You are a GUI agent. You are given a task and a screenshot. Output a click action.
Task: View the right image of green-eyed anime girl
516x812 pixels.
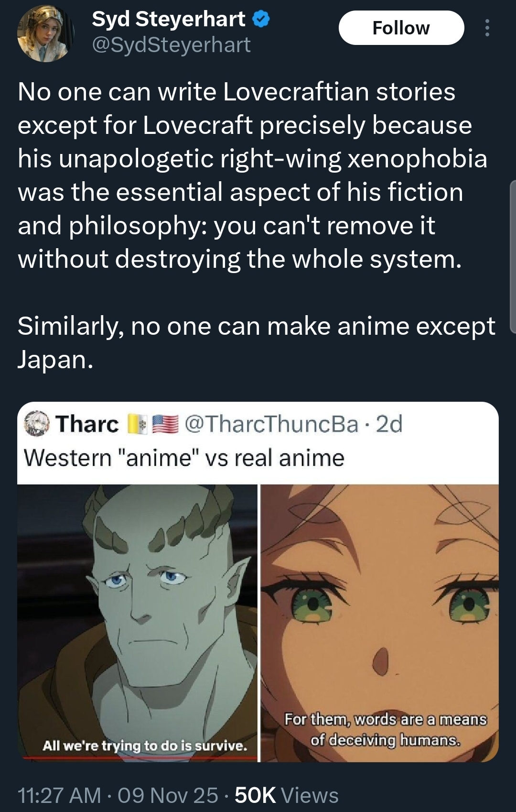379,623
